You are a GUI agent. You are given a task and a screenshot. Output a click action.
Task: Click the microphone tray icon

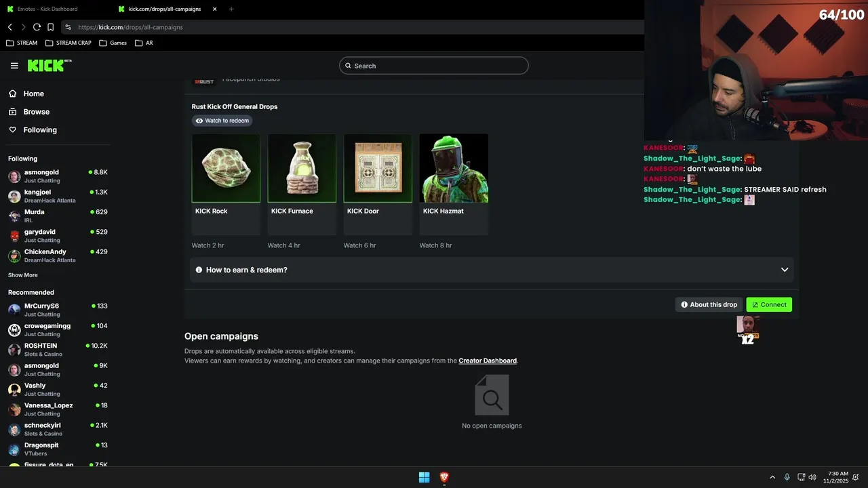(x=787, y=477)
